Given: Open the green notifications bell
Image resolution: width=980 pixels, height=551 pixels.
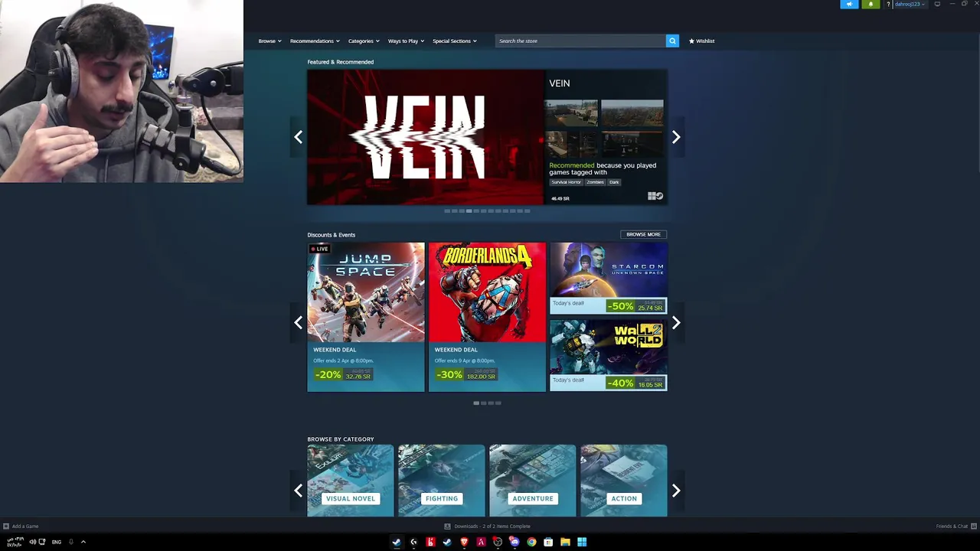Looking at the screenshot, I should coord(871,5).
